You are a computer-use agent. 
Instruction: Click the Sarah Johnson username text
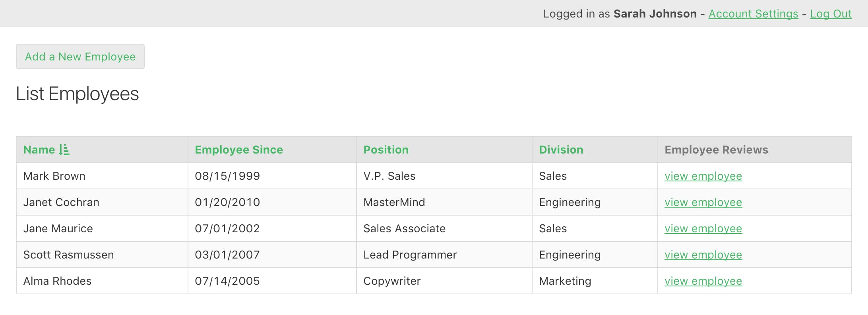655,14
